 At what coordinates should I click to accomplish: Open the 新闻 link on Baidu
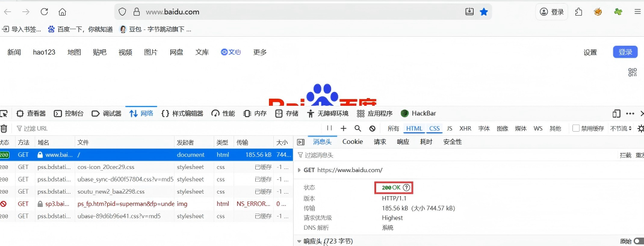tap(14, 52)
